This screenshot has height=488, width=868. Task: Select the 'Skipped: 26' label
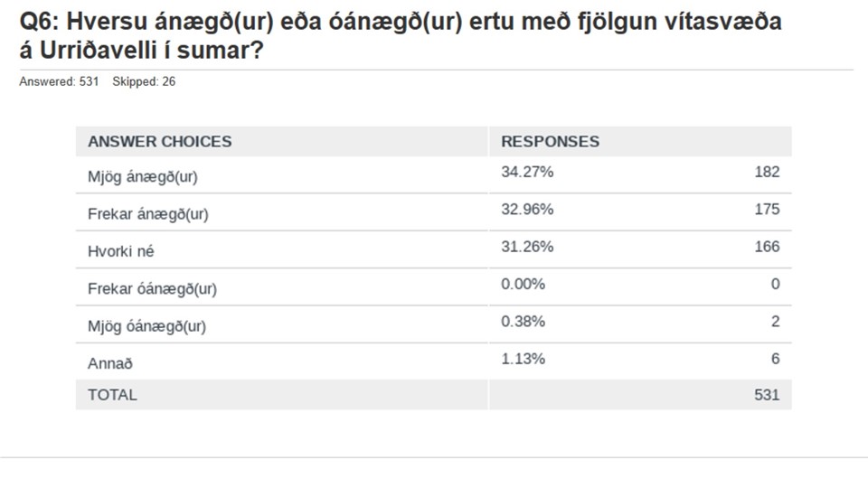pyautogui.click(x=144, y=81)
